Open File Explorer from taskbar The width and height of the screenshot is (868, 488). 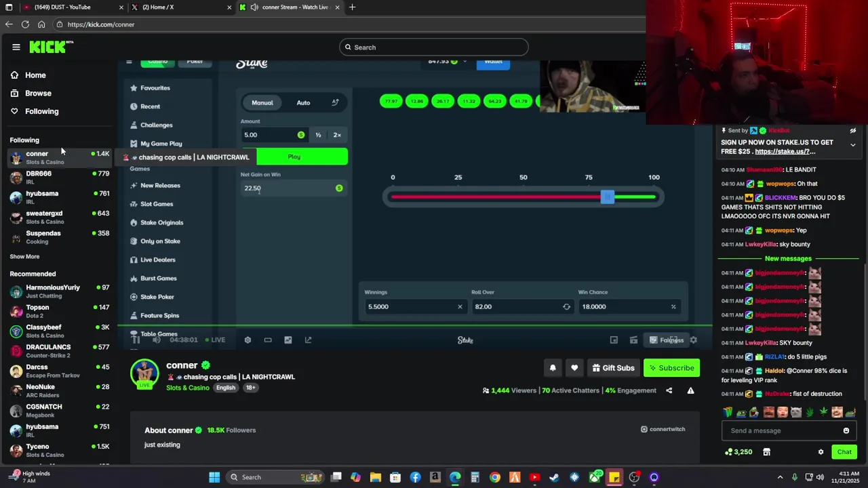[376, 477]
